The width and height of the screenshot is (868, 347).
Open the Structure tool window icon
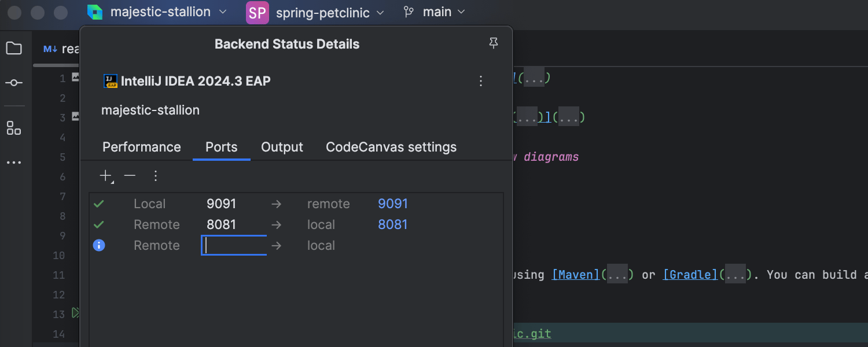tap(14, 128)
